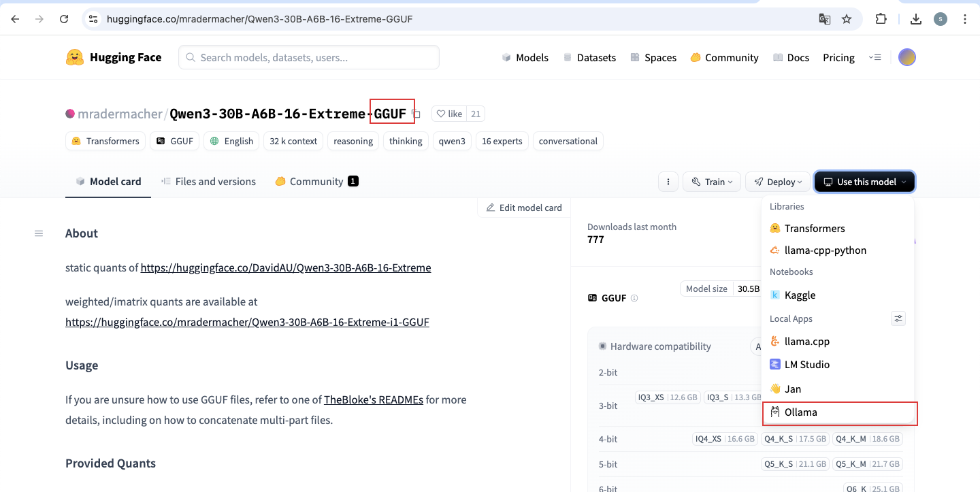980x492 pixels.
Task: Open the browser downloads icon
Action: pyautogui.click(x=916, y=19)
